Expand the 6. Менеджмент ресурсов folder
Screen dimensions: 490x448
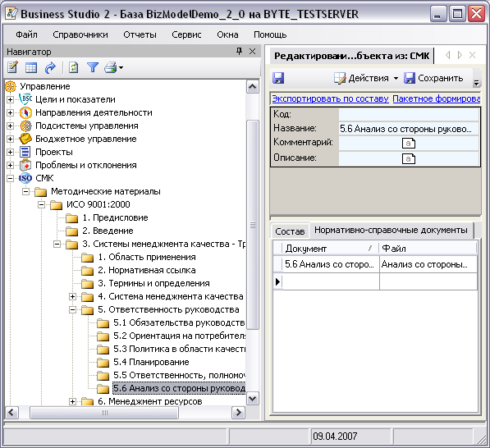click(x=72, y=401)
